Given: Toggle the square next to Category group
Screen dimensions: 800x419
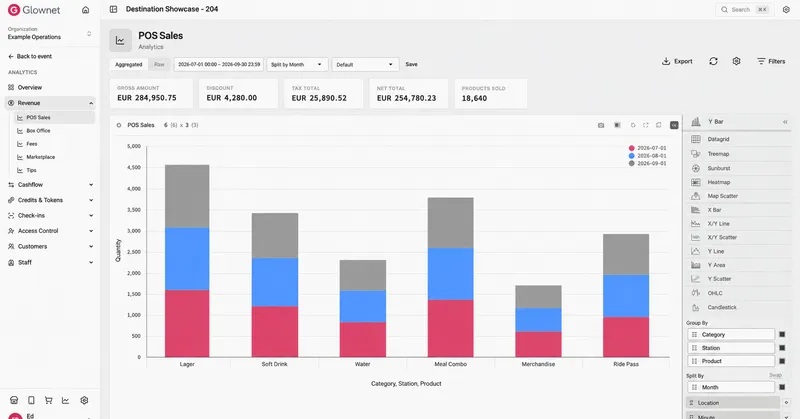Looking at the screenshot, I should click(782, 335).
